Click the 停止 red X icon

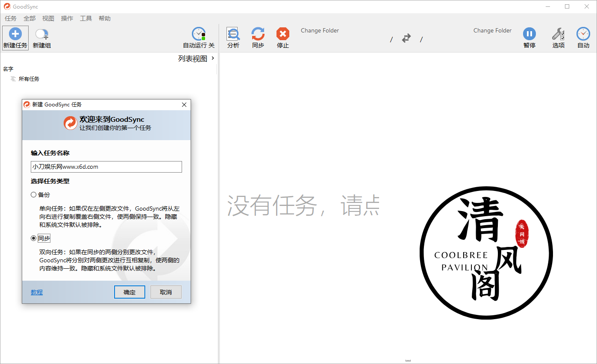point(283,34)
